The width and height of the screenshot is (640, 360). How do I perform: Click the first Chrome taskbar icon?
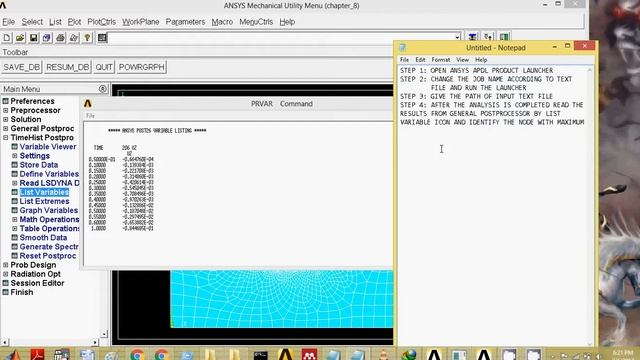click(x=137, y=354)
